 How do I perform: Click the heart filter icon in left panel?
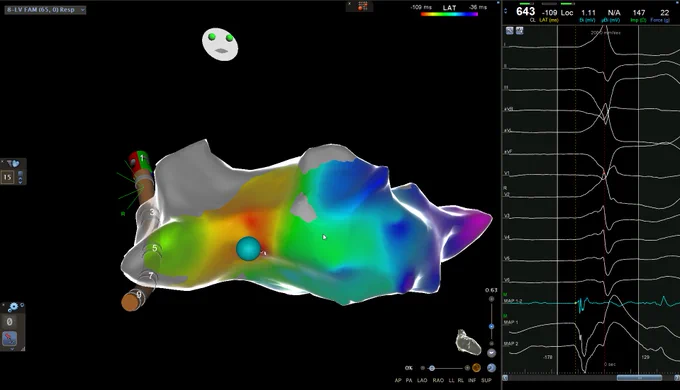pos(13,164)
